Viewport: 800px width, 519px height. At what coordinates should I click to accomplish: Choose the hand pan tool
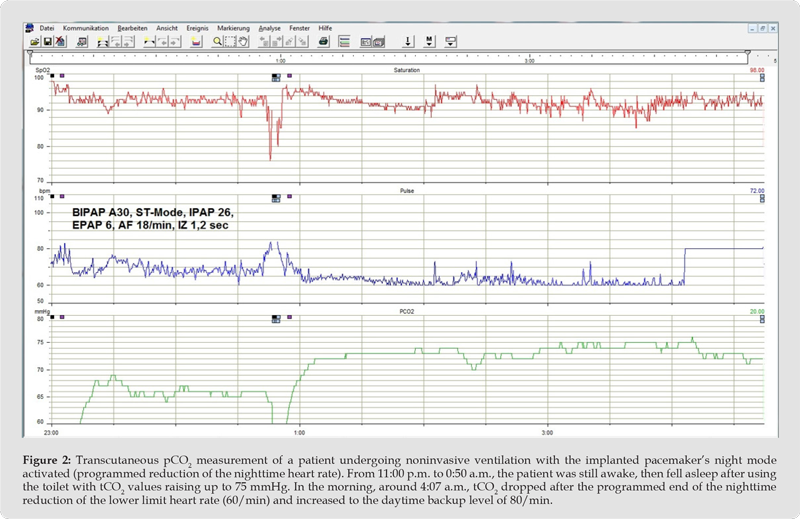(x=243, y=42)
